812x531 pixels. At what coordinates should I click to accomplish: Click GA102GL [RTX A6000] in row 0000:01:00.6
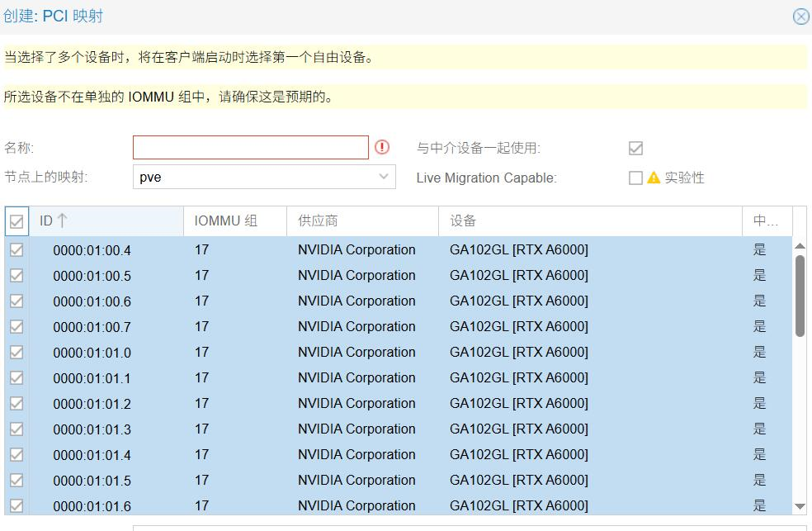519,301
